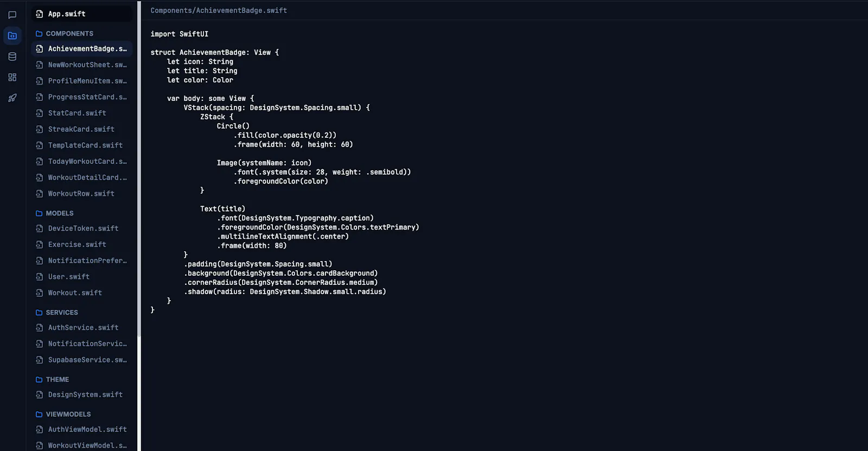Open NotificationService file

[x=81, y=344]
